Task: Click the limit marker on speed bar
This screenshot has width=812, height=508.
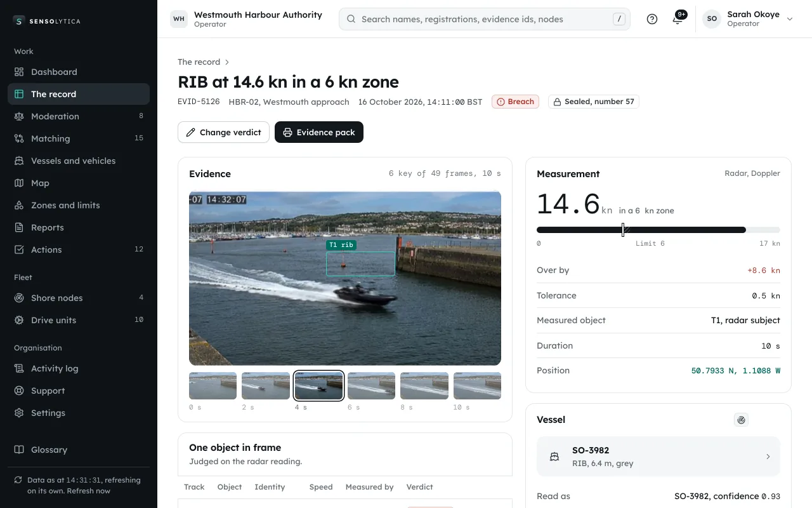Action: point(623,230)
